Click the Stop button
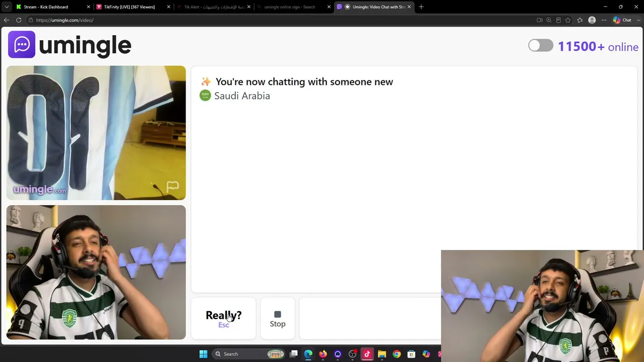Screen dimensions: 644x362 pyautogui.click(x=278, y=319)
